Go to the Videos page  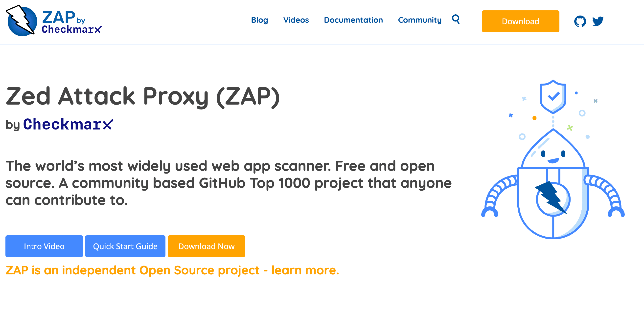[x=296, y=20]
